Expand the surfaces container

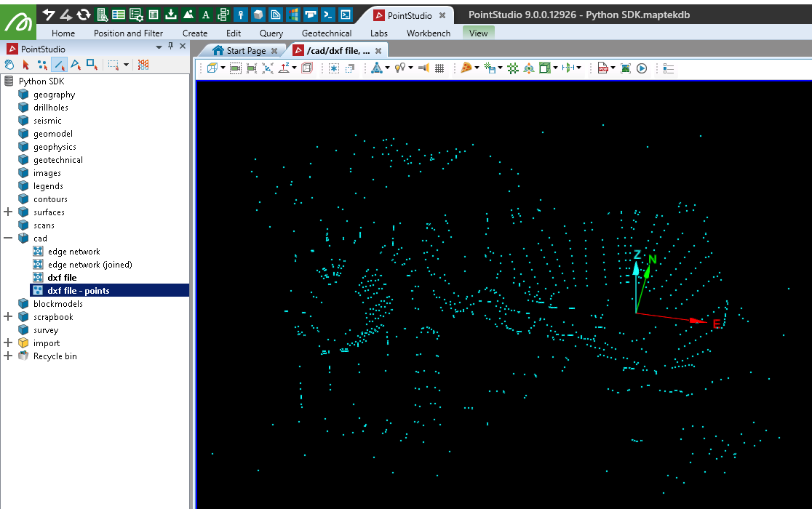click(x=8, y=212)
